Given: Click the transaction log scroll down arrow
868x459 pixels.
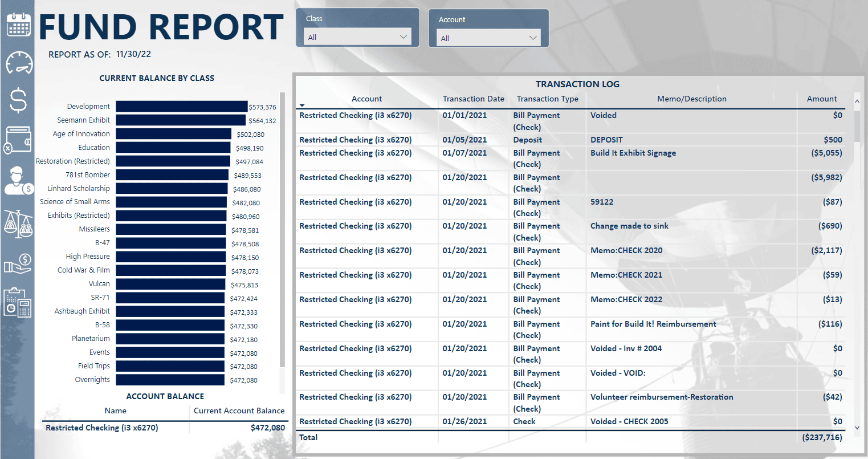Looking at the screenshot, I should point(857,428).
